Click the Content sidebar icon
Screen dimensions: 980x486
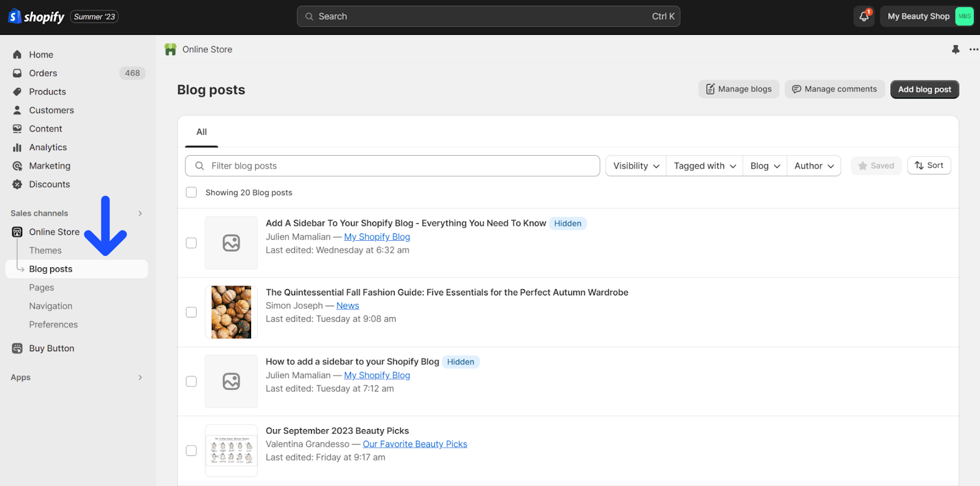click(x=17, y=129)
